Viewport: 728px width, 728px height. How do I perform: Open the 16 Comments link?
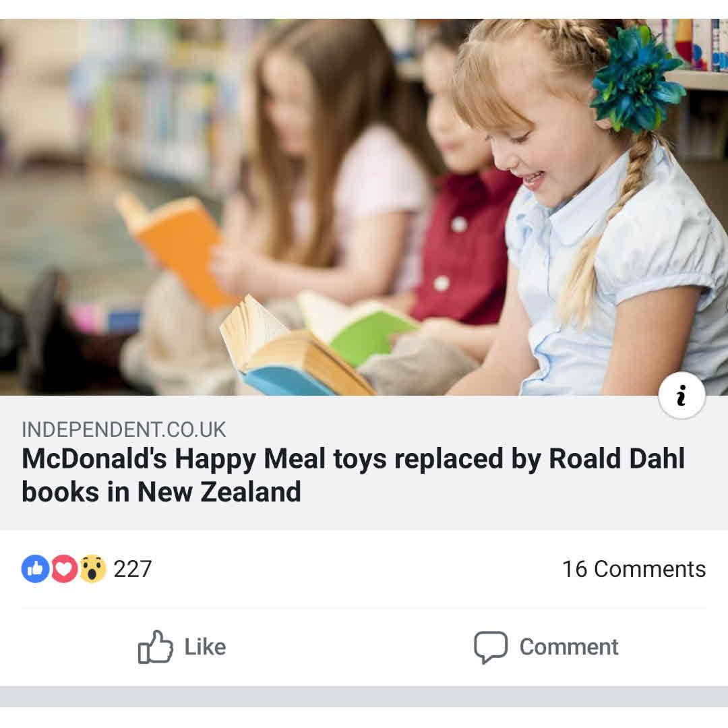point(634,569)
